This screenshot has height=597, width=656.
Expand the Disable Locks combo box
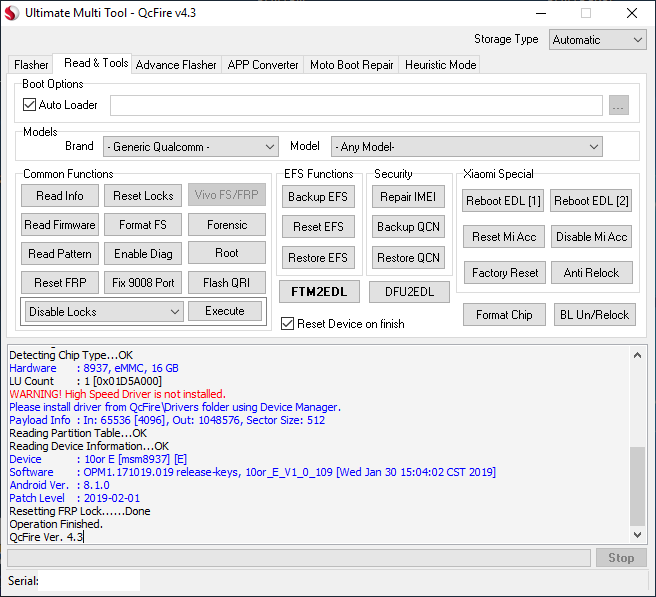click(104, 312)
